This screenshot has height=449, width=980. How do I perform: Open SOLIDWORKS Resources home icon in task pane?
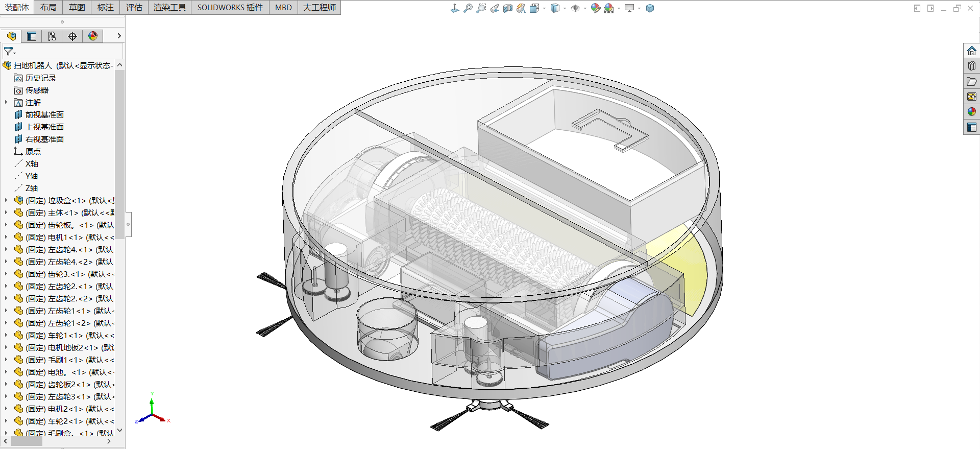pos(971,51)
